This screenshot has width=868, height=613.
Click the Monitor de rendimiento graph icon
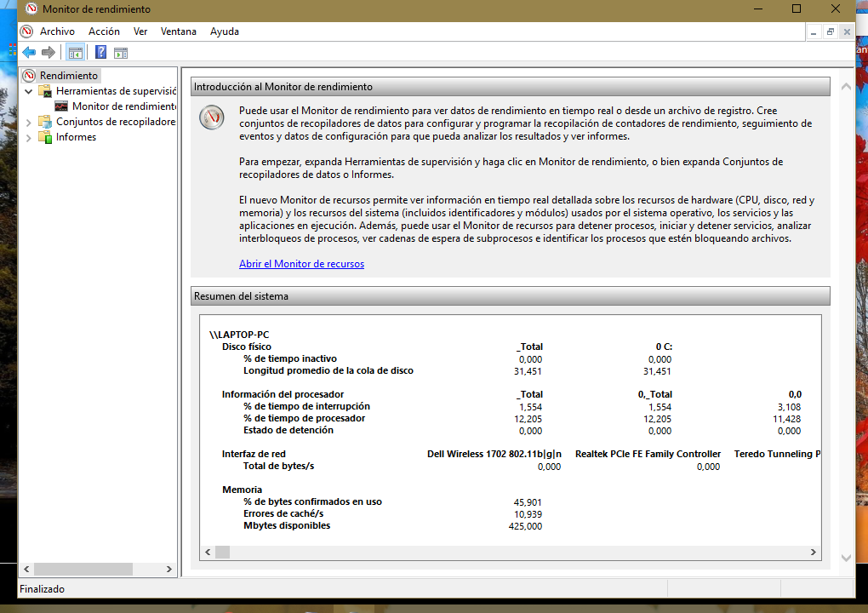click(x=61, y=106)
